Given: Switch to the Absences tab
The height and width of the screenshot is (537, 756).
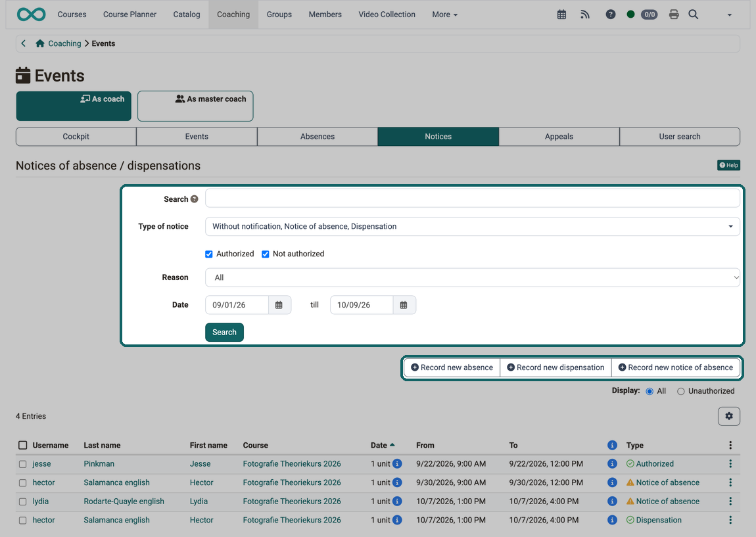Looking at the screenshot, I should pos(318,137).
